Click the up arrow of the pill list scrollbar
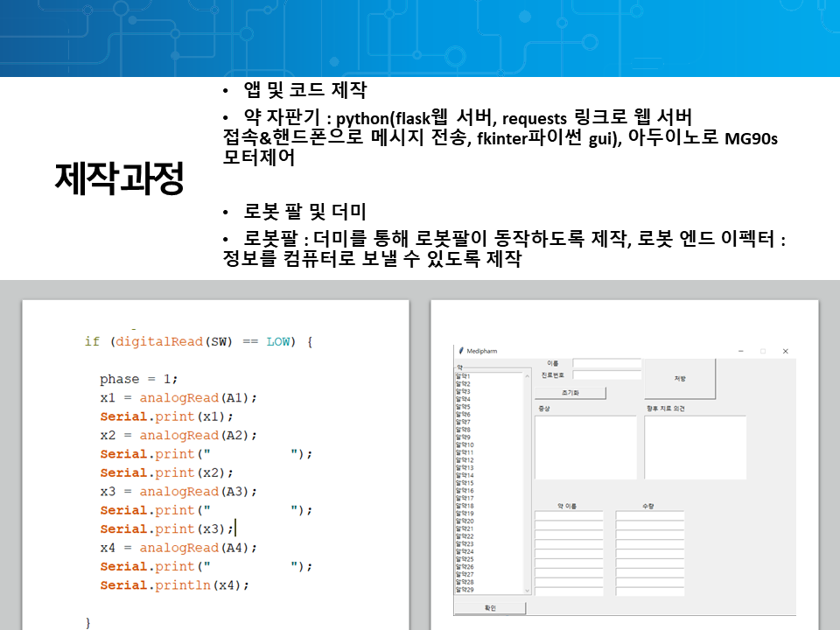This screenshot has width=840, height=630. (x=527, y=376)
